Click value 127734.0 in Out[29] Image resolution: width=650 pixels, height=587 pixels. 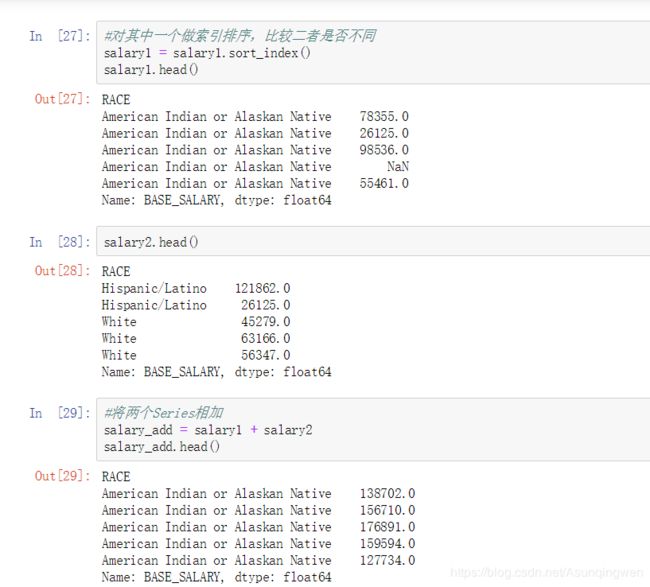tap(387, 560)
